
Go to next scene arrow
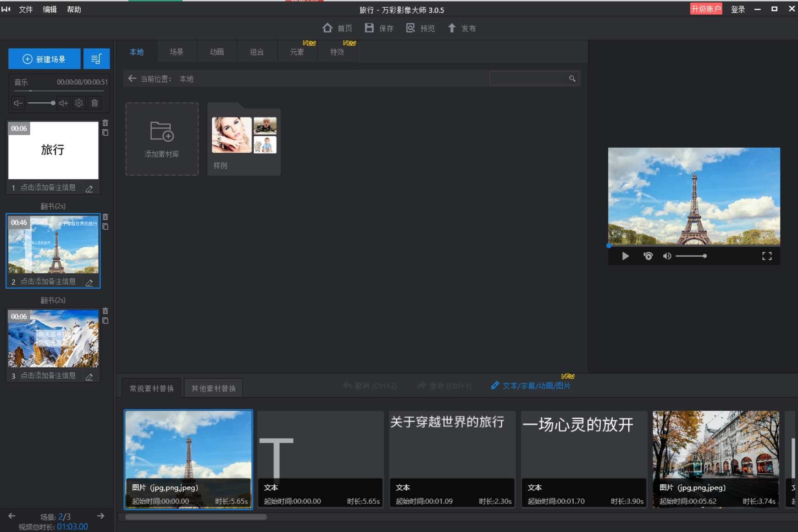[x=100, y=516]
